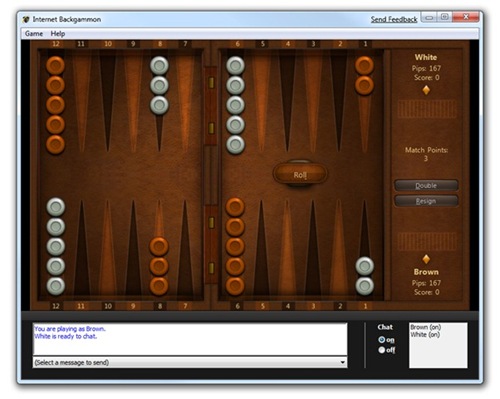The width and height of the screenshot is (500, 399).
Task: Open the Help menu
Action: pyautogui.click(x=58, y=34)
